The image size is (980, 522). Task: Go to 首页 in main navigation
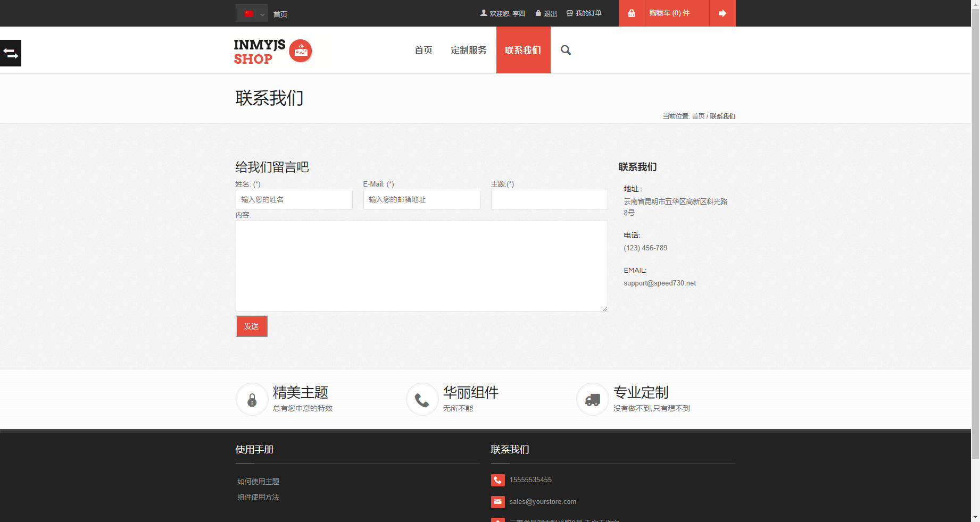(423, 50)
